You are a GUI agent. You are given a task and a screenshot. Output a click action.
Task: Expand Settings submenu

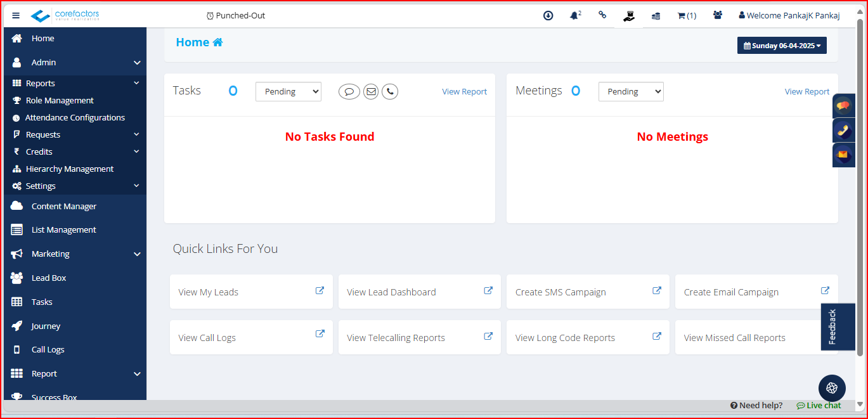point(75,186)
